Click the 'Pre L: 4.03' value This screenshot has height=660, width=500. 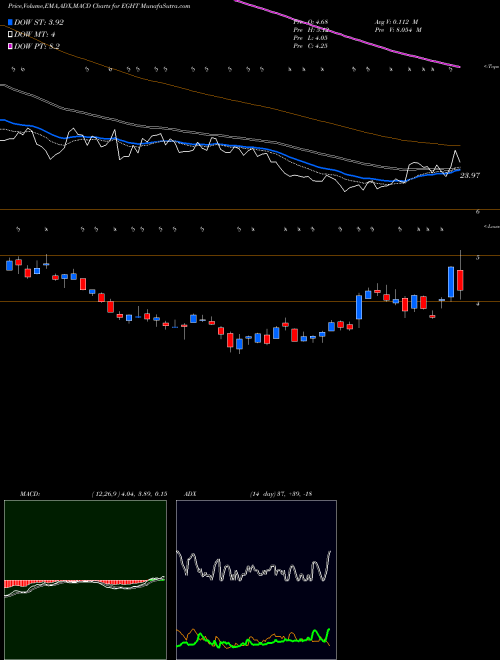[x=311, y=38]
